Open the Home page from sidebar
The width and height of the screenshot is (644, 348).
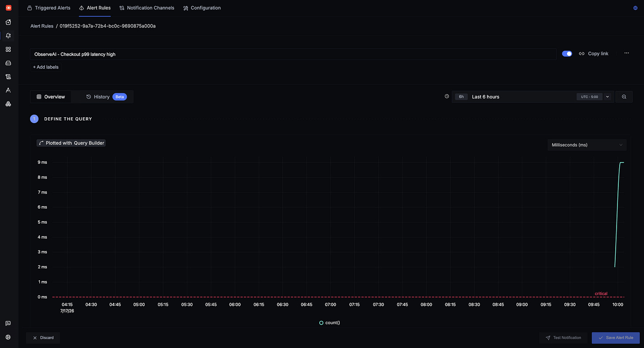[x=8, y=22]
